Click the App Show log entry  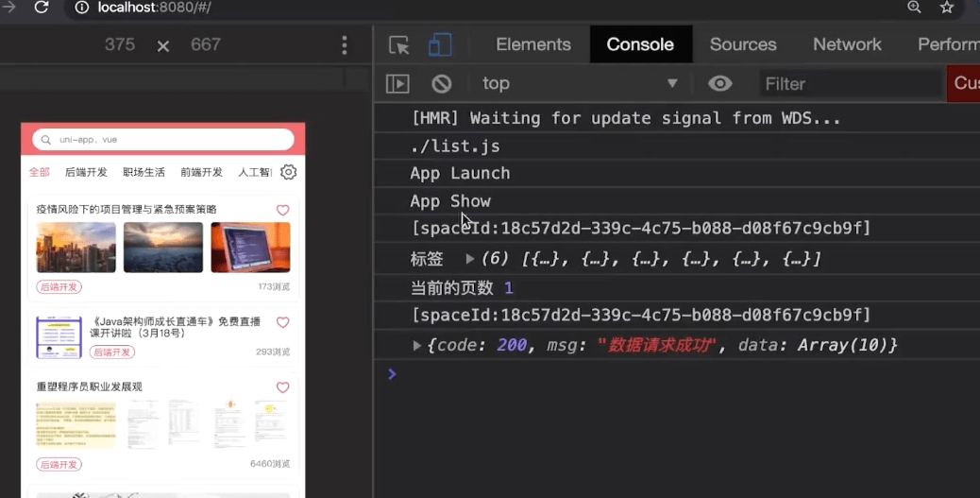point(450,201)
